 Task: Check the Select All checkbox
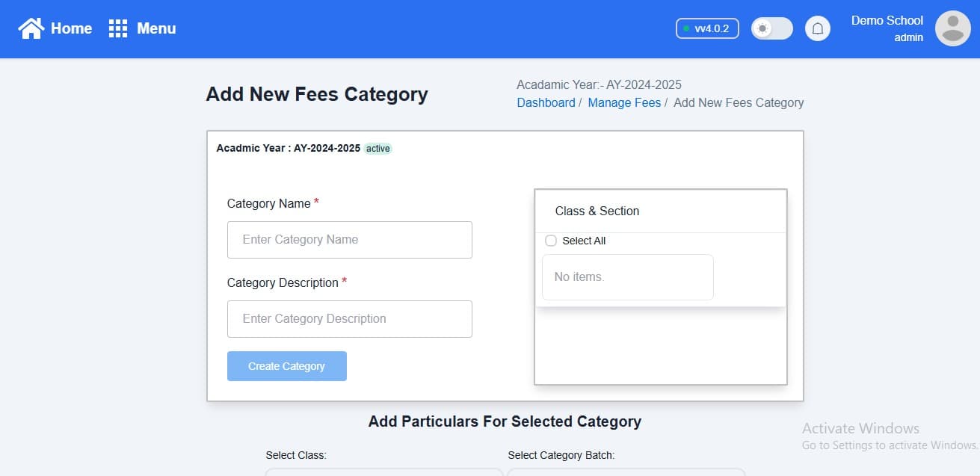click(x=551, y=241)
